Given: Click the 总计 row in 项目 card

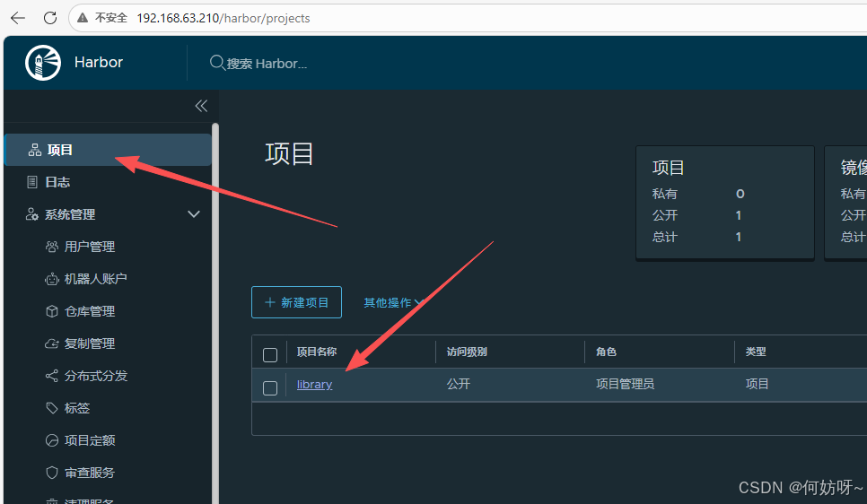Looking at the screenshot, I should pos(696,237).
